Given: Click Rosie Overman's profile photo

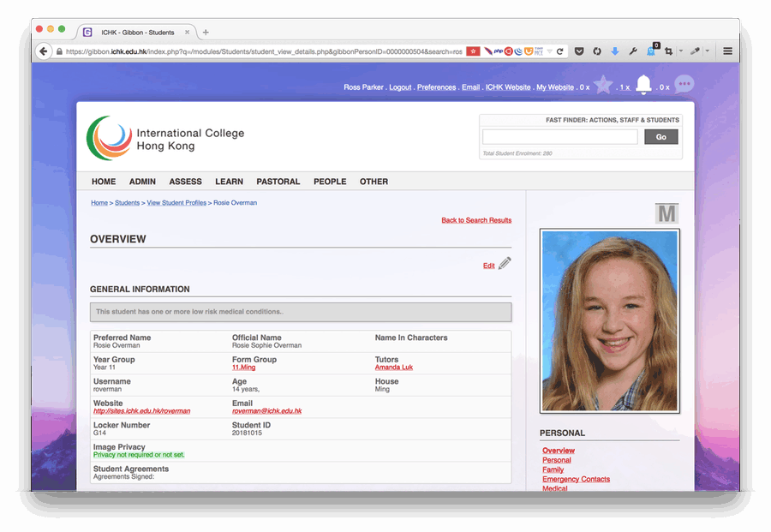Looking at the screenshot, I should (x=610, y=320).
